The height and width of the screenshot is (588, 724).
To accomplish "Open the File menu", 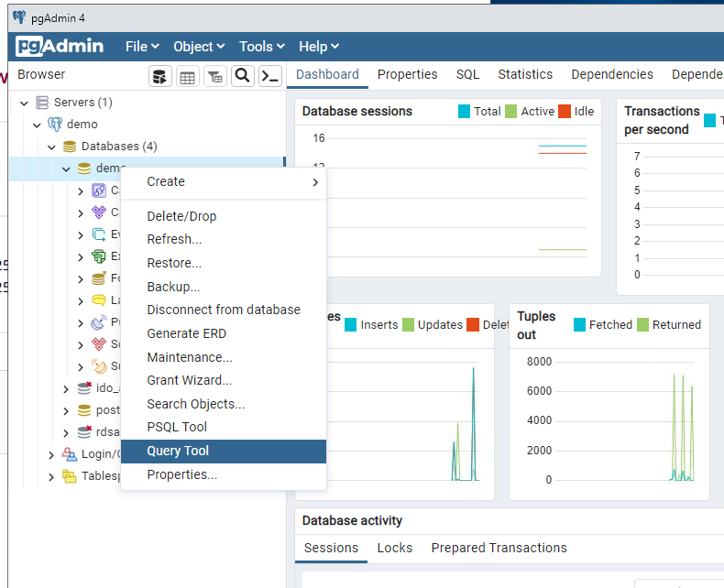I will tap(143, 47).
